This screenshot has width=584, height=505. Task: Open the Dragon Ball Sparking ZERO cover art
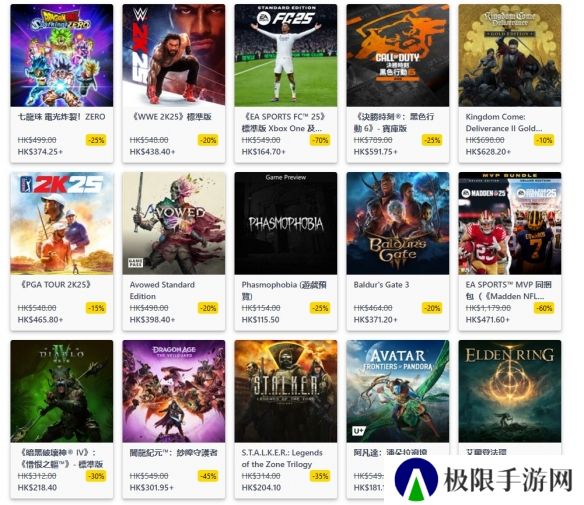[62, 55]
